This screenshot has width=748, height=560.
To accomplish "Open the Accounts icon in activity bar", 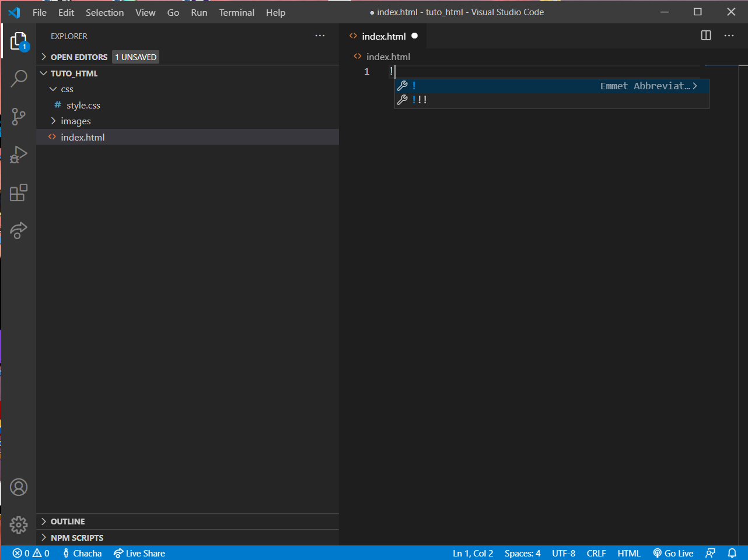I will coord(19,487).
